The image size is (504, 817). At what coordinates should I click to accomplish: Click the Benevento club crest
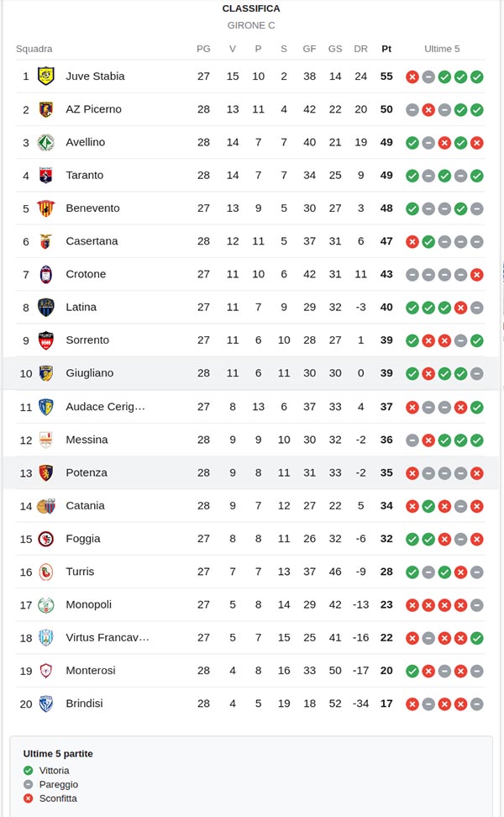pos(46,208)
